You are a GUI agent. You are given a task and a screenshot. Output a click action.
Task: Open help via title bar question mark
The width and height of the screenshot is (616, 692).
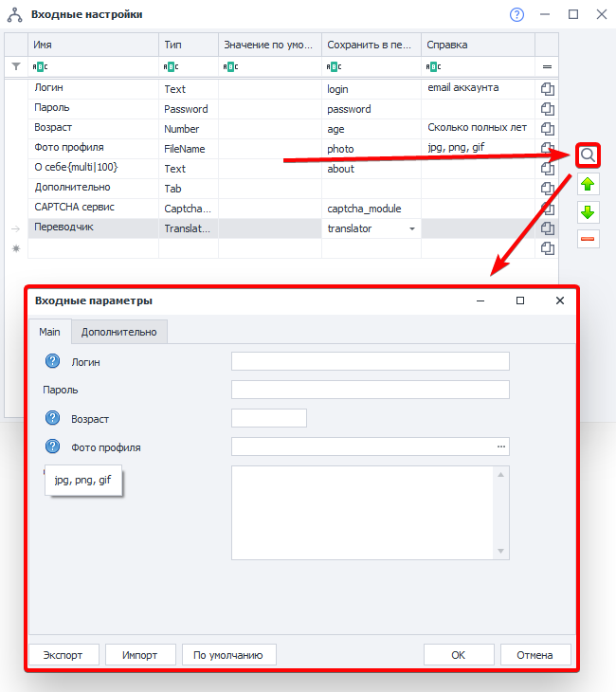point(516,14)
